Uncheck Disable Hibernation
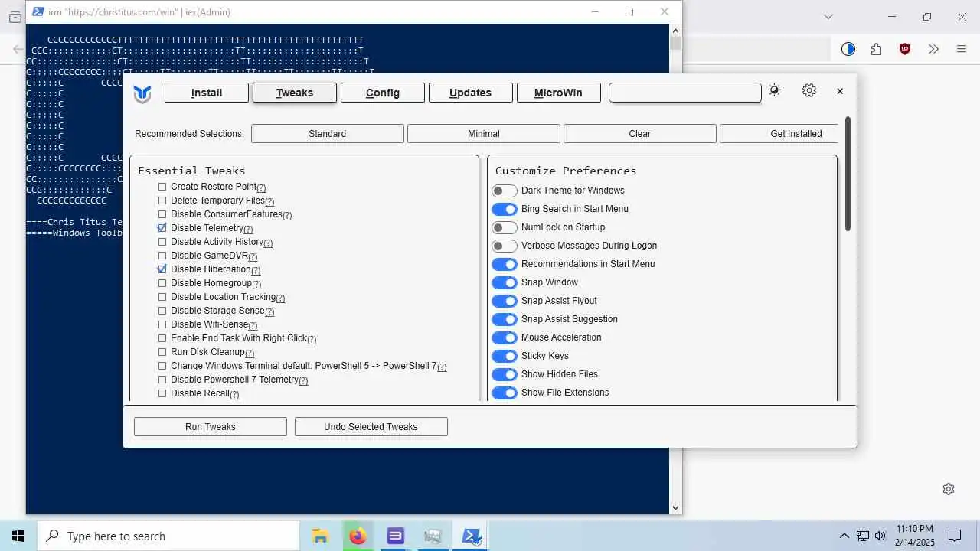Screen dimensions: 980x551 click(x=162, y=269)
